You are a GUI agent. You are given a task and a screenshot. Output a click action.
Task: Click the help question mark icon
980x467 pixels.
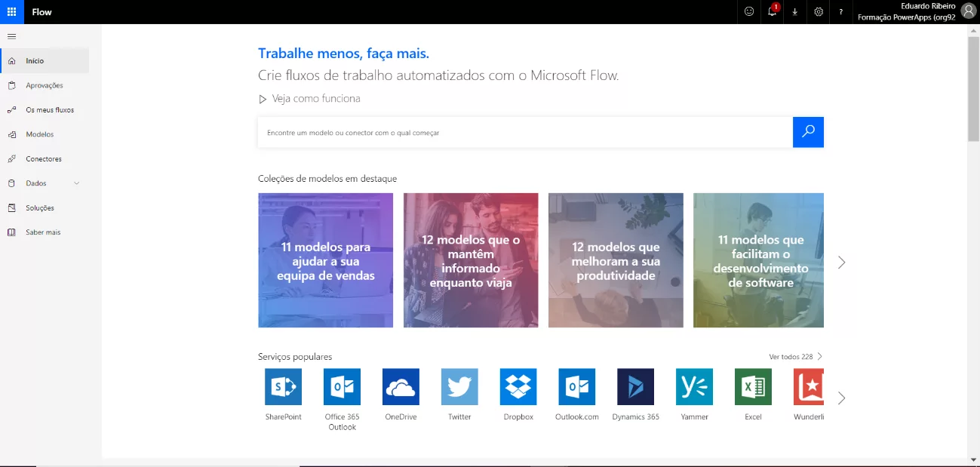[841, 12]
